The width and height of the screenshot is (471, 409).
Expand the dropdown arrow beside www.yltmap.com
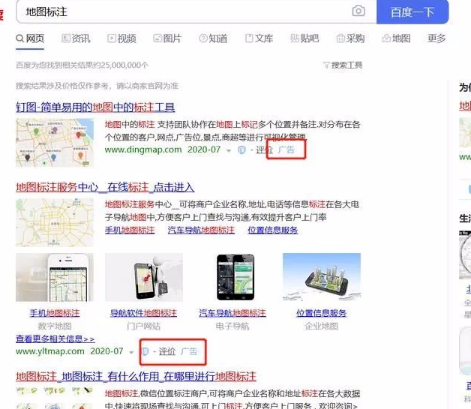131,352
